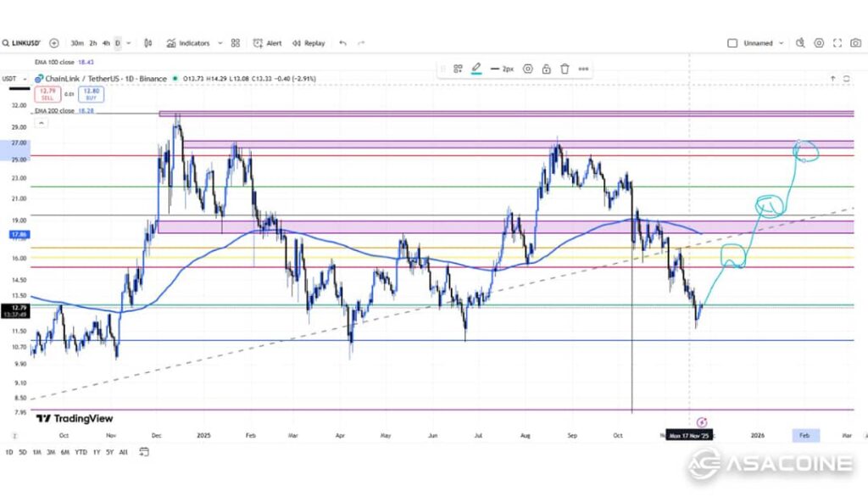Screen dimensions: 868x497
Task: Select the 4h timeframe
Action: pos(106,43)
